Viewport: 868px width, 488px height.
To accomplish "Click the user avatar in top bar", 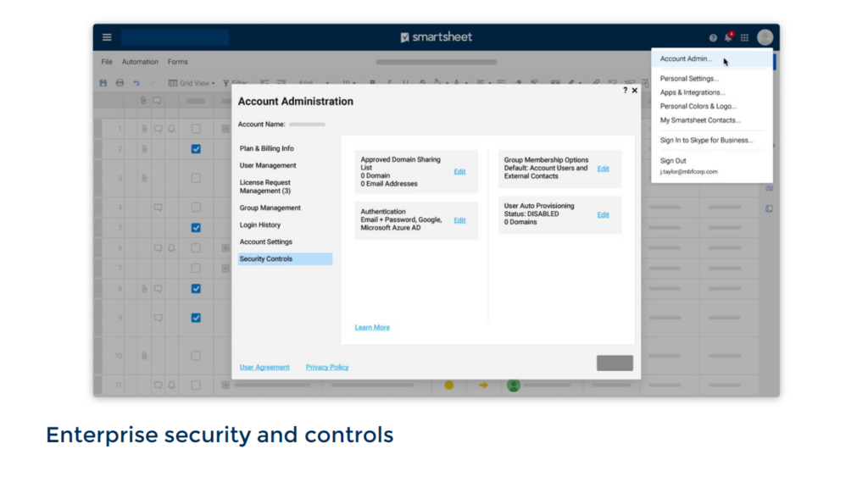I will [765, 37].
